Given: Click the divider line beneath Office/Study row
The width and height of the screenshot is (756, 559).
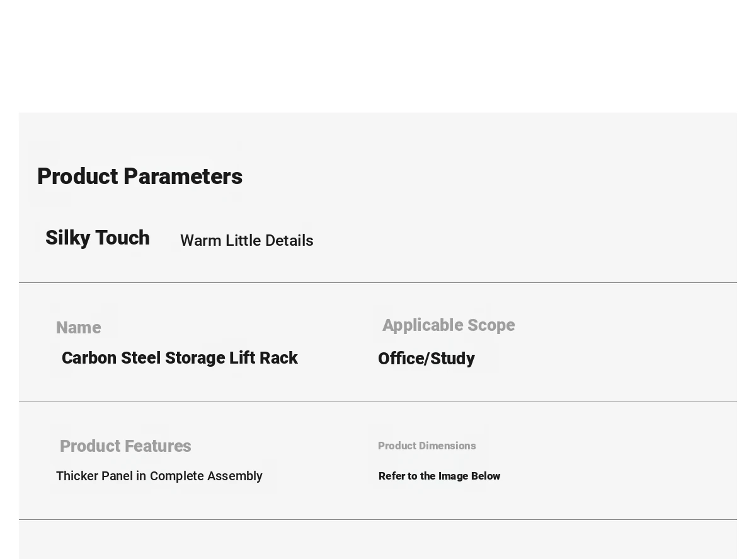Looking at the screenshot, I should click(378, 401).
